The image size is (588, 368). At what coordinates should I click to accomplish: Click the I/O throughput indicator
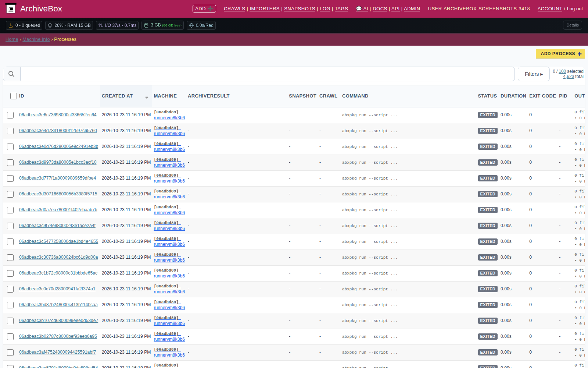pyautogui.click(x=117, y=25)
